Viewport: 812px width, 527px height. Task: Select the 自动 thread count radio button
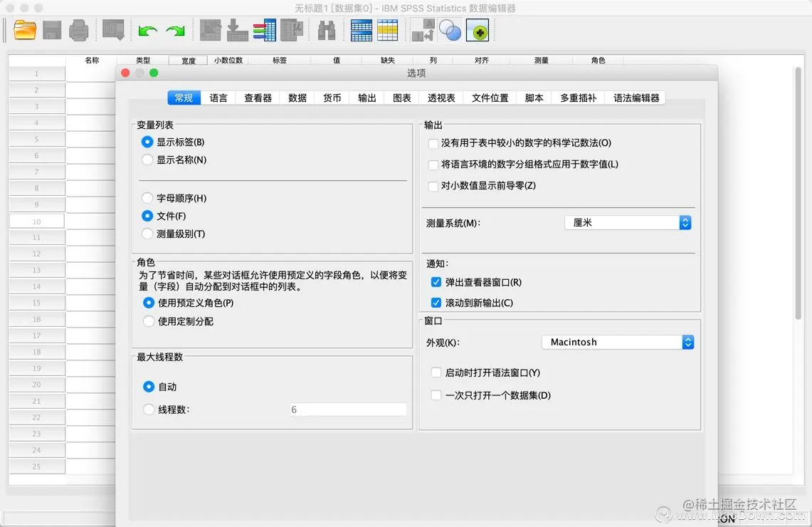[149, 387]
